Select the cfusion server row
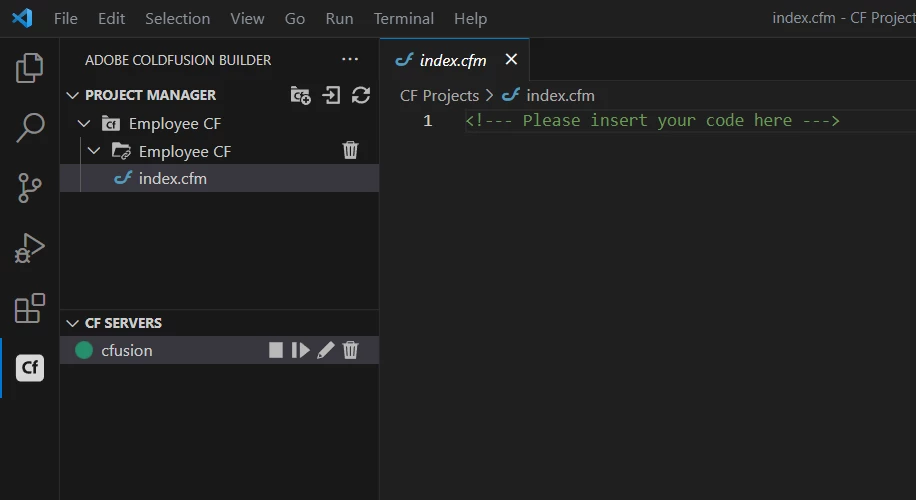Screen dimensions: 916x500 click(x=220, y=350)
